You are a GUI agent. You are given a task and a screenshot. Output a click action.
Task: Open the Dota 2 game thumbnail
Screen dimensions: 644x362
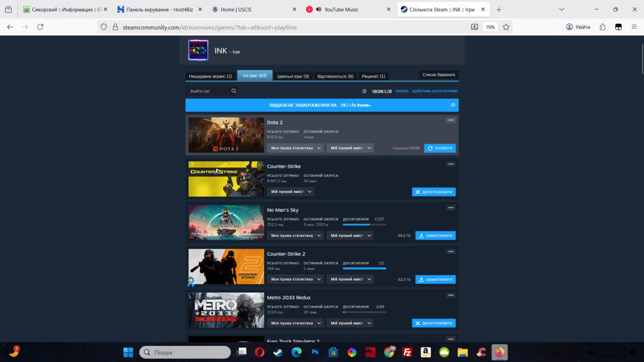click(226, 135)
